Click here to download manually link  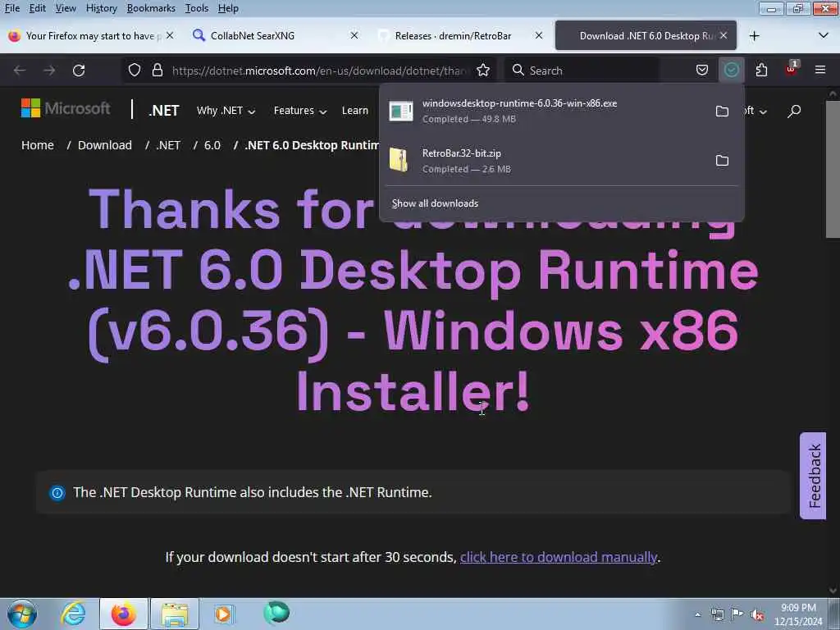point(558,557)
